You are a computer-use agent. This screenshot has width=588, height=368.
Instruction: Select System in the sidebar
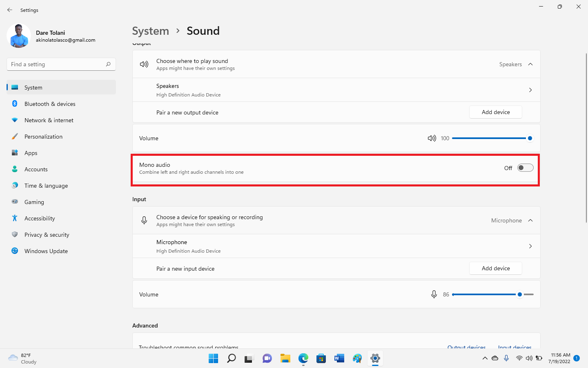tap(61, 88)
